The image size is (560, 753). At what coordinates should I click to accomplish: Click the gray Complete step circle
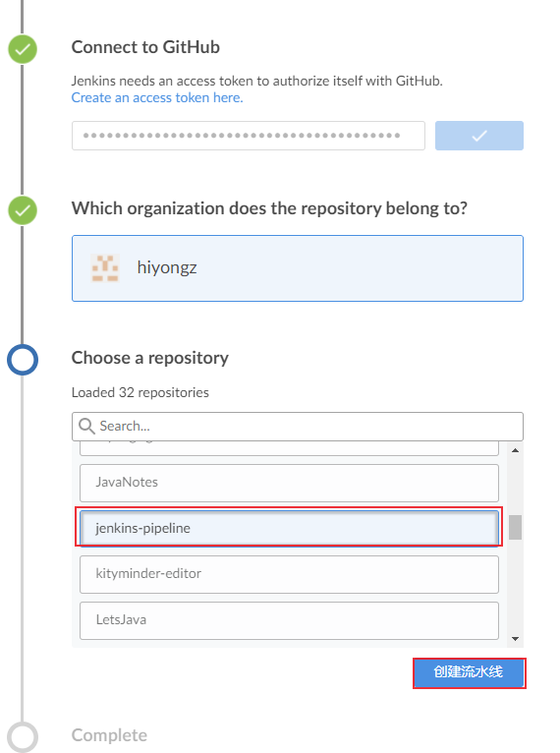(23, 736)
